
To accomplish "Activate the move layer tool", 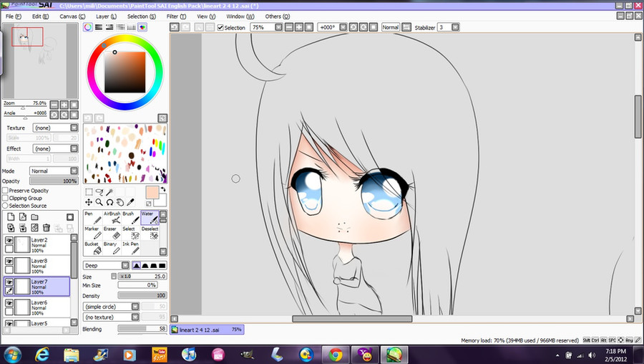I will tap(89, 202).
